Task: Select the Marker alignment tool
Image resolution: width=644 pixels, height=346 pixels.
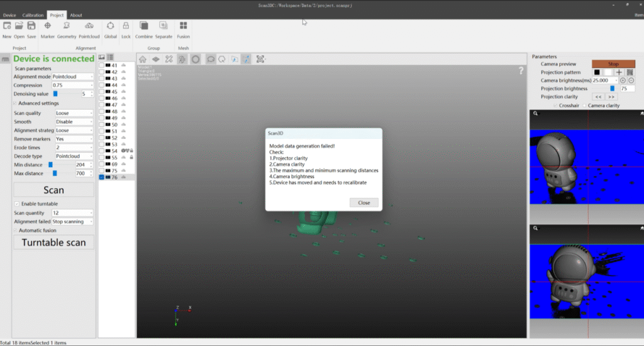Action: point(48,26)
